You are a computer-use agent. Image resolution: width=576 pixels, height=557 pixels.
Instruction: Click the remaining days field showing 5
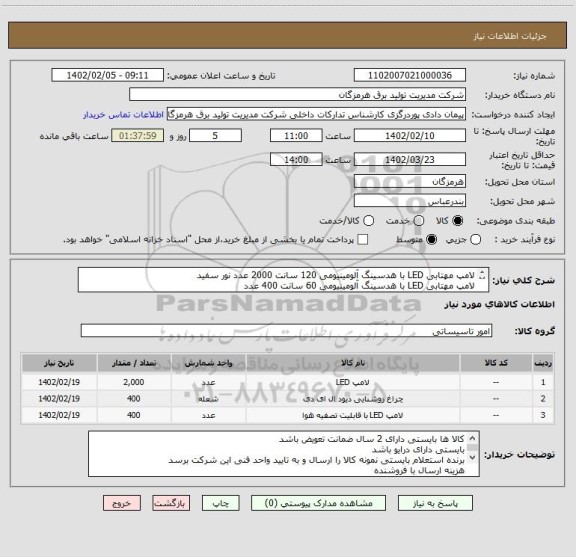pos(215,136)
